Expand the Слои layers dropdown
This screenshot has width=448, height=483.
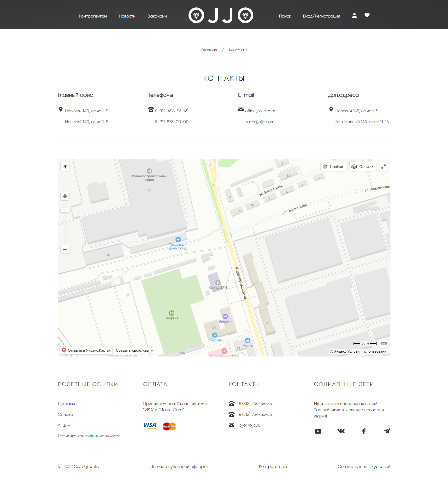[363, 167]
